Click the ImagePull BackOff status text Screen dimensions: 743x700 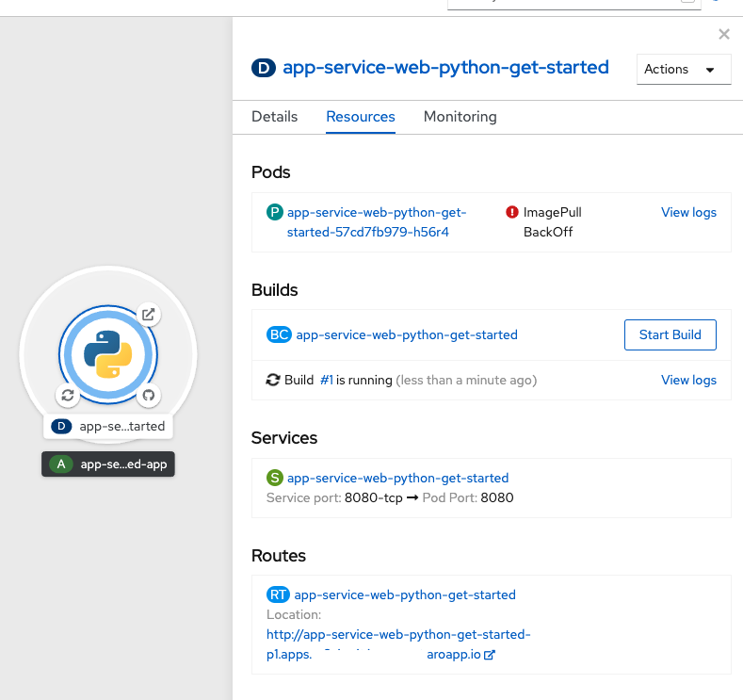[552, 221]
